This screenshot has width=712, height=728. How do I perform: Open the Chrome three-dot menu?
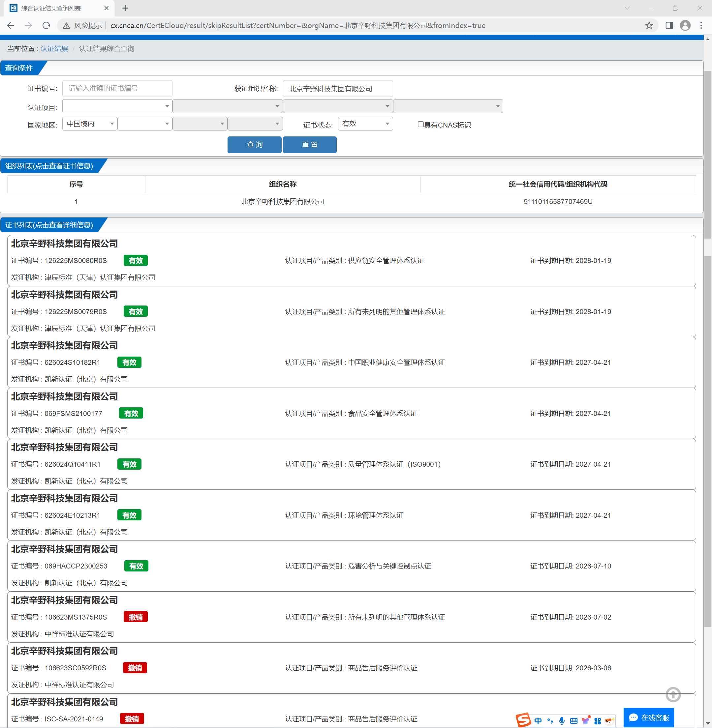click(x=701, y=25)
